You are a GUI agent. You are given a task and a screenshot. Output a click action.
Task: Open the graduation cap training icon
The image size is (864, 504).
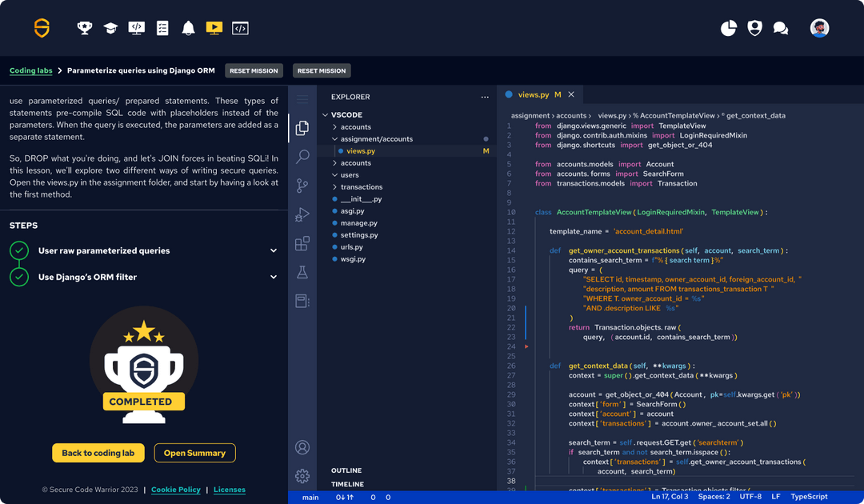tap(110, 27)
